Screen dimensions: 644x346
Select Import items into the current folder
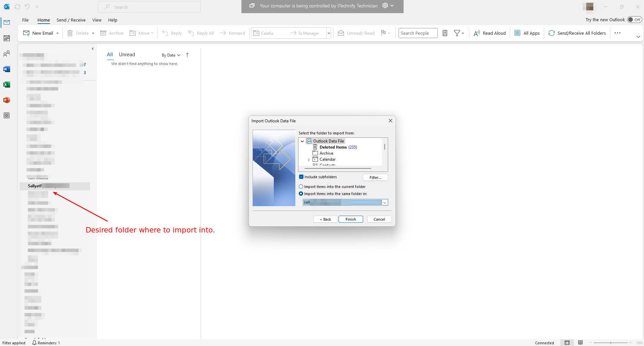pos(301,186)
